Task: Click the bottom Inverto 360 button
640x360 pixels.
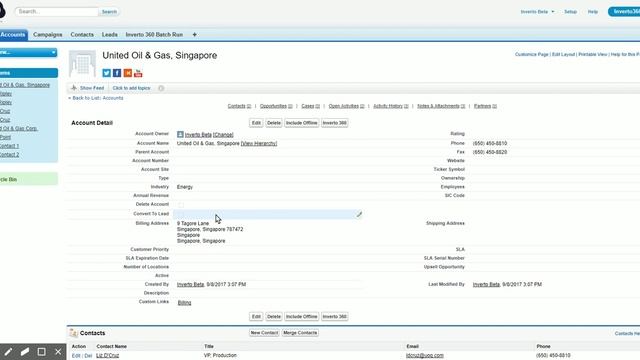Action: (x=335, y=316)
